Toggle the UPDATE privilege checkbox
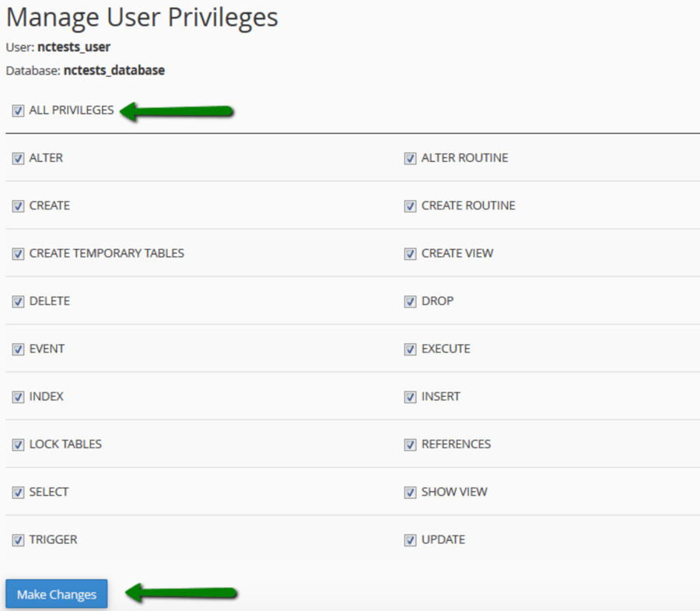The width and height of the screenshot is (700, 611). pos(410,540)
